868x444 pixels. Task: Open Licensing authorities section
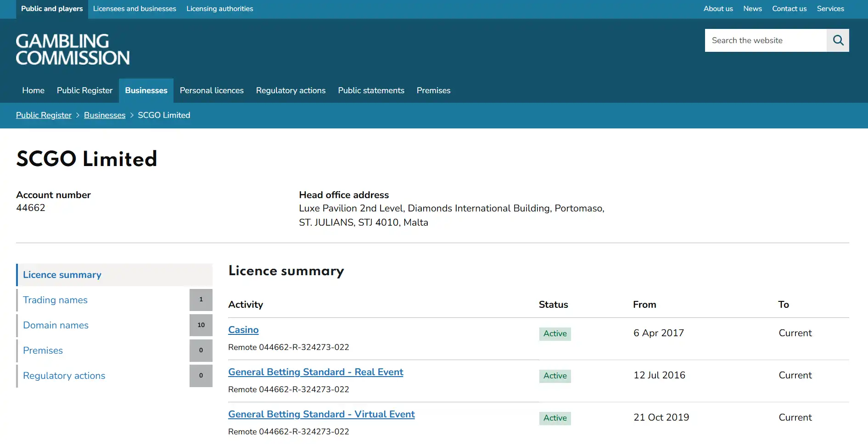pos(220,9)
